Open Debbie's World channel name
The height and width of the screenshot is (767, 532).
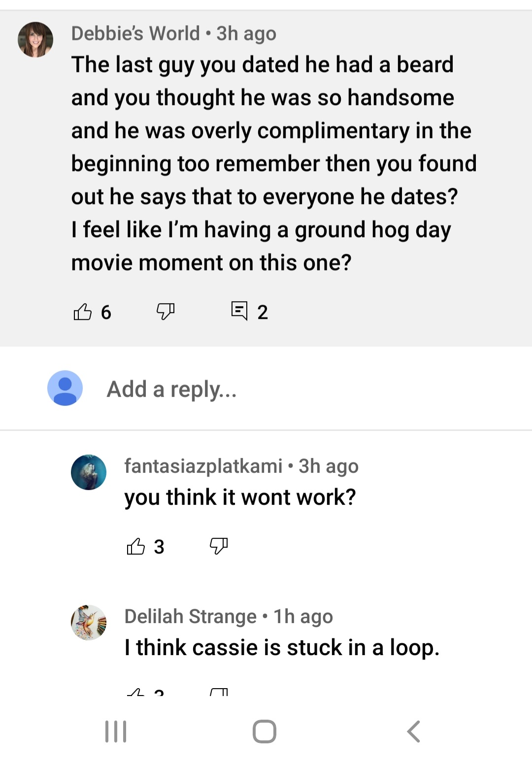pos(135,34)
